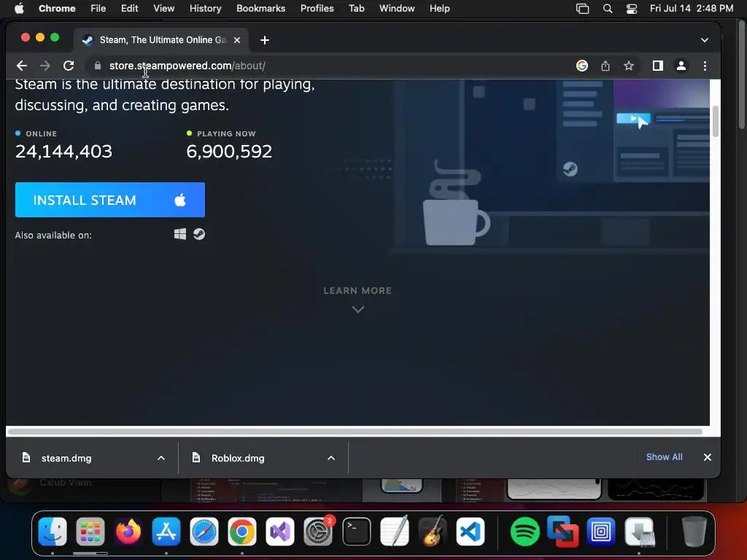Open the Window menu
This screenshot has height=560, width=747.
397,9
